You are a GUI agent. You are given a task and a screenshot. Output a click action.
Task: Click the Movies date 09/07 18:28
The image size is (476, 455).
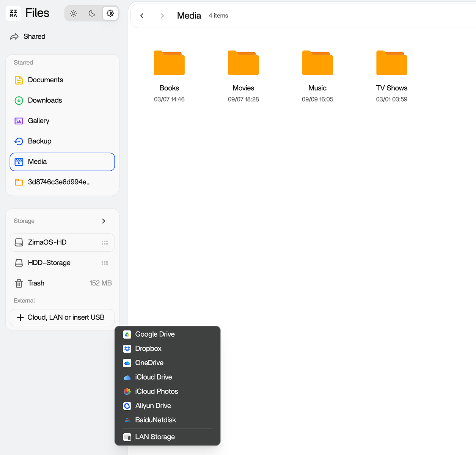[x=243, y=99]
